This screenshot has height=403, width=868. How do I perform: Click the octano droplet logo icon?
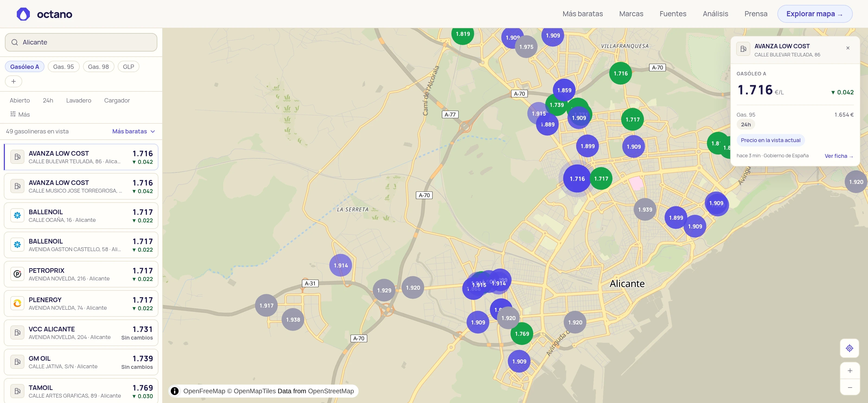tap(23, 14)
